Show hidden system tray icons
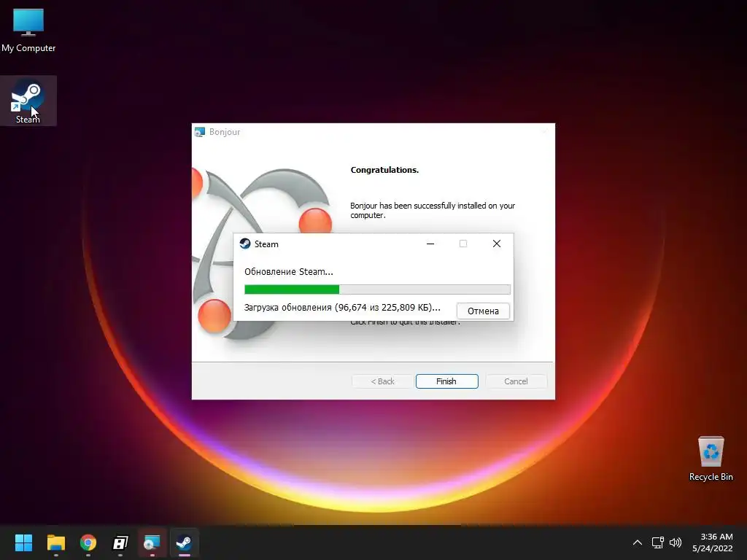The width and height of the screenshot is (747, 560). 638,542
